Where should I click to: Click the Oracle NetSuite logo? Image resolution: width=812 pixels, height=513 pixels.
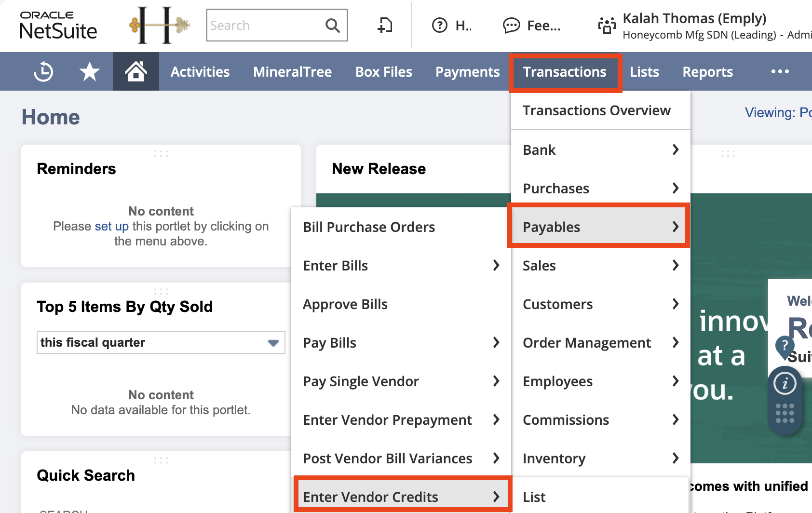[x=58, y=25]
